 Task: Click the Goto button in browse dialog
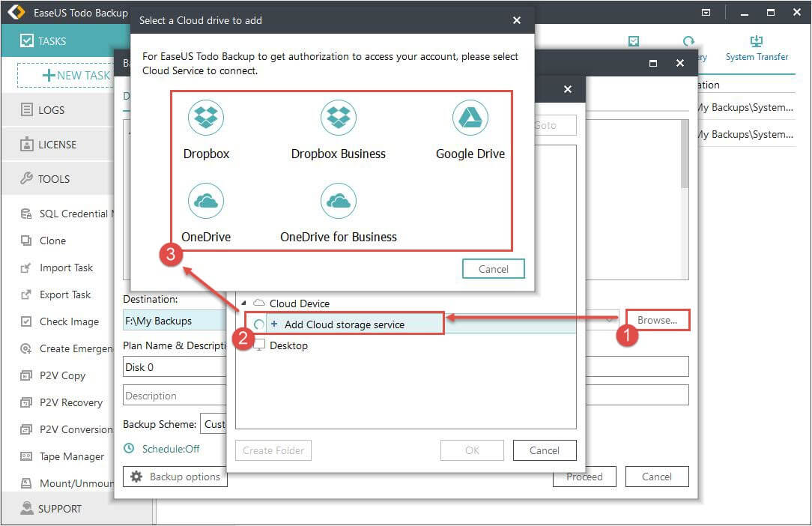(554, 125)
